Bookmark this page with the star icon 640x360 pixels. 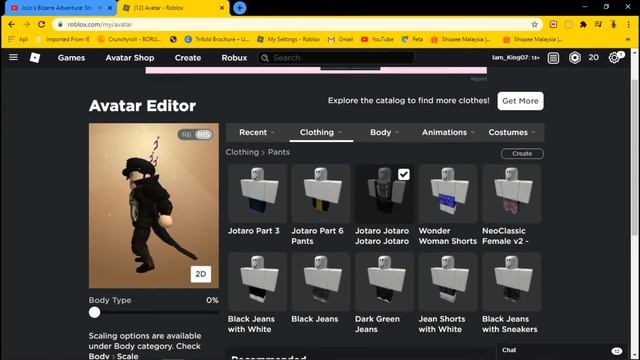coord(534,24)
